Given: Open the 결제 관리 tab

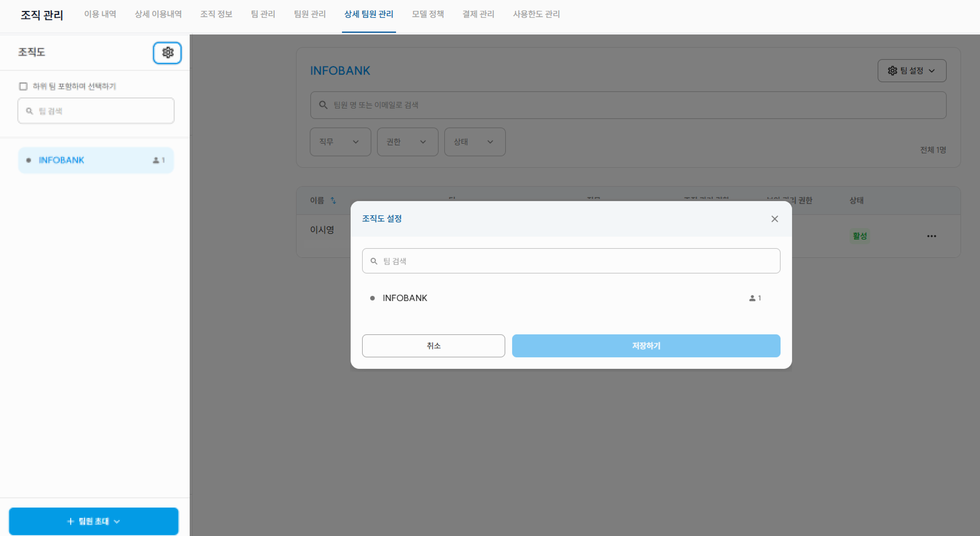Looking at the screenshot, I should click(x=478, y=14).
